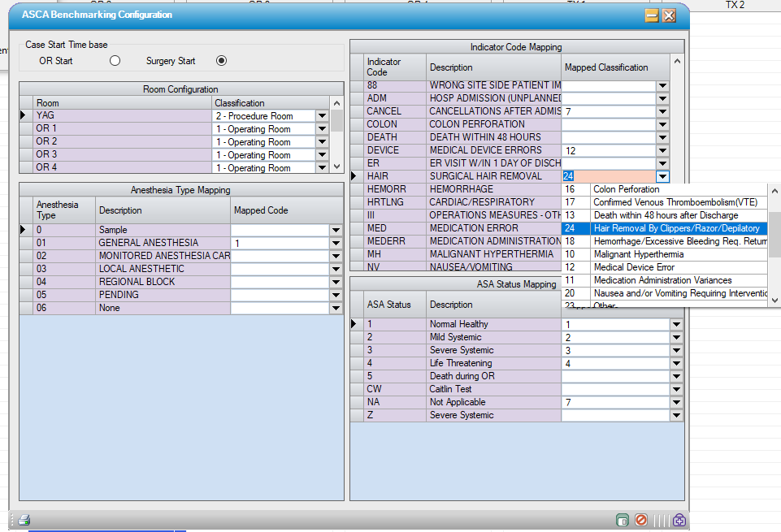Minimize the ASCA Benchmarking Configuration window

(x=651, y=15)
